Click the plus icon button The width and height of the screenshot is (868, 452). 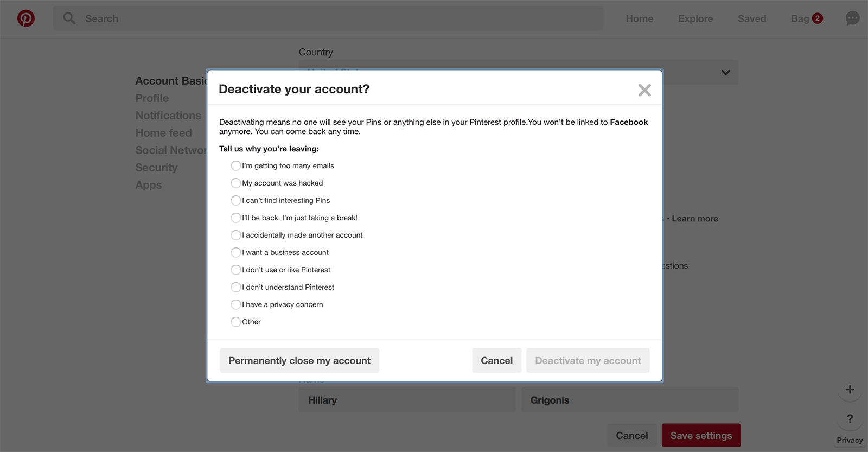pyautogui.click(x=850, y=390)
